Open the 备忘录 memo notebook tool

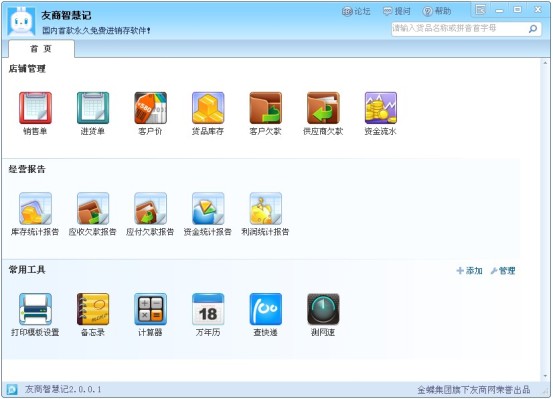[x=93, y=309]
